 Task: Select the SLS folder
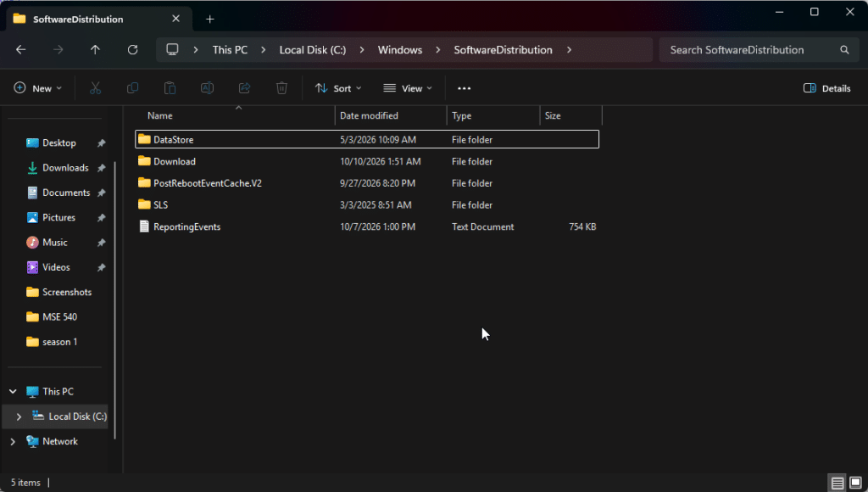pyautogui.click(x=367, y=204)
